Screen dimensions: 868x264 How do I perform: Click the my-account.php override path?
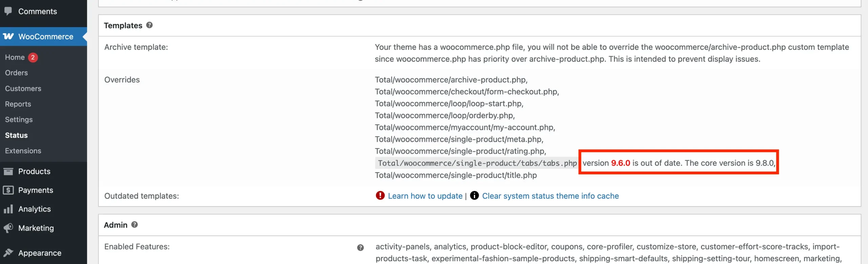pyautogui.click(x=465, y=127)
